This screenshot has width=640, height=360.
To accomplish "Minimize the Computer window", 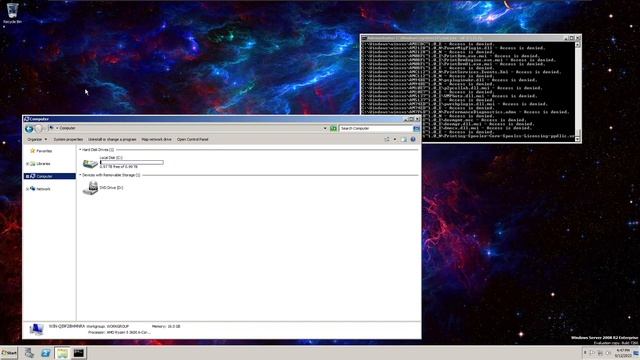I will tap(406, 119).
